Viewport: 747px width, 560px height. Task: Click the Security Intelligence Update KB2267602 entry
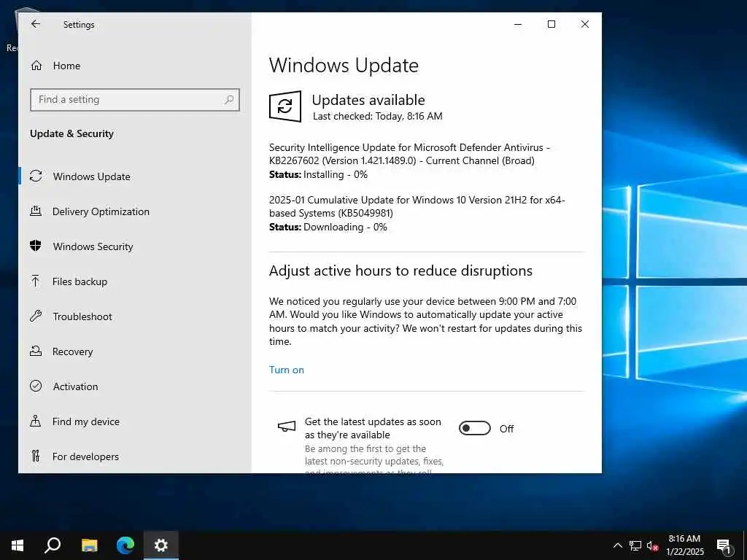coord(410,154)
